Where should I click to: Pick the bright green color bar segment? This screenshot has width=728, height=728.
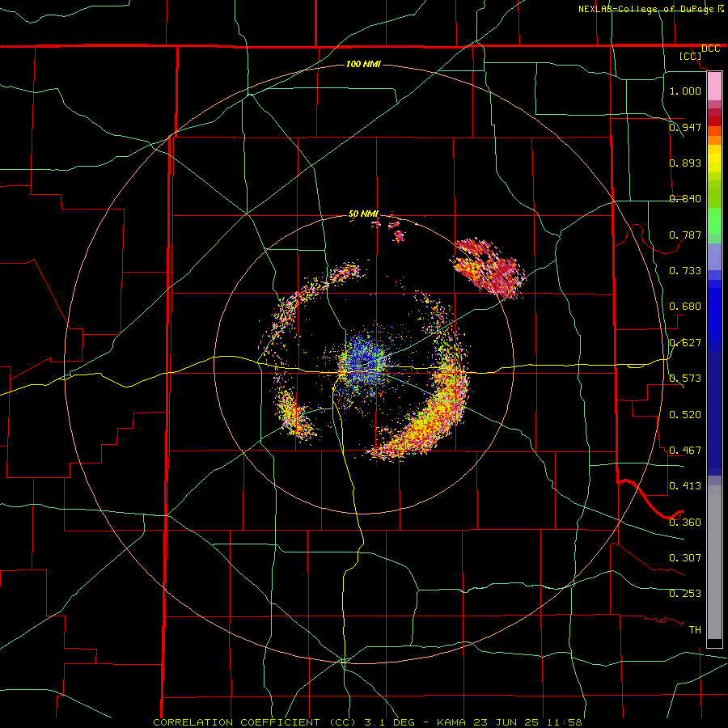(x=714, y=221)
